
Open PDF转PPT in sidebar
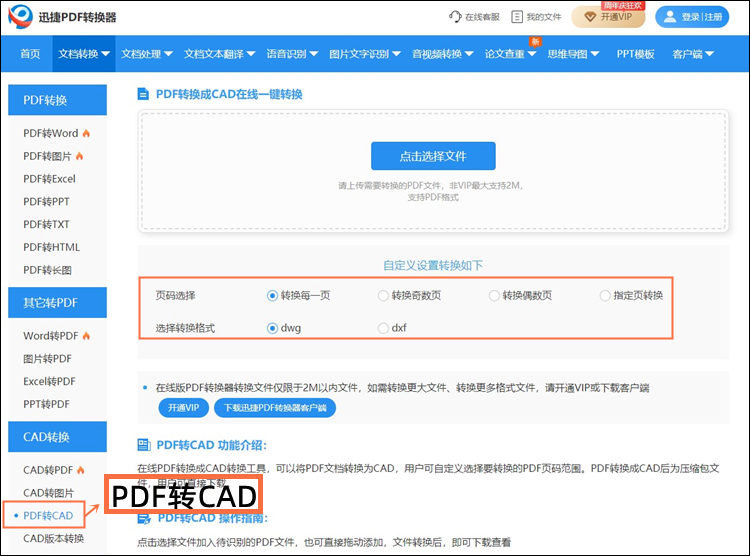tap(46, 202)
